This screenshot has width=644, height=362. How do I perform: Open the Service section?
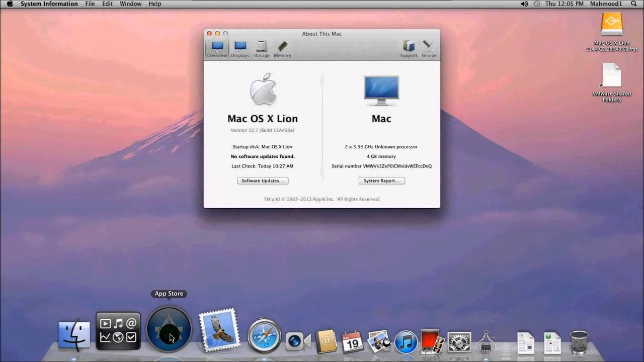[429, 49]
